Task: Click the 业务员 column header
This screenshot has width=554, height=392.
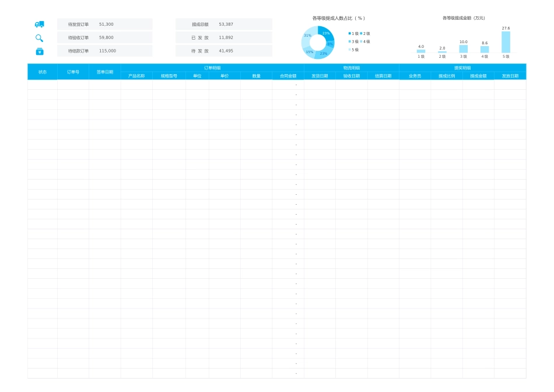Action: click(x=415, y=76)
